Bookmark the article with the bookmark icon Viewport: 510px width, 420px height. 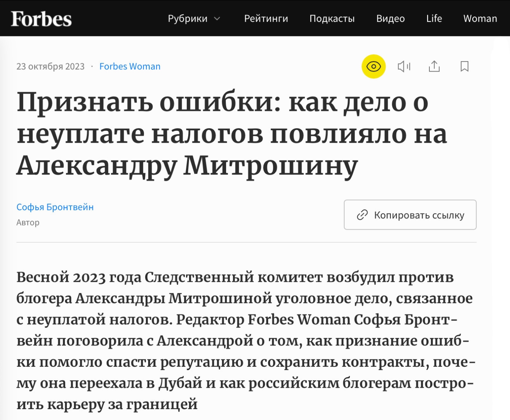464,66
